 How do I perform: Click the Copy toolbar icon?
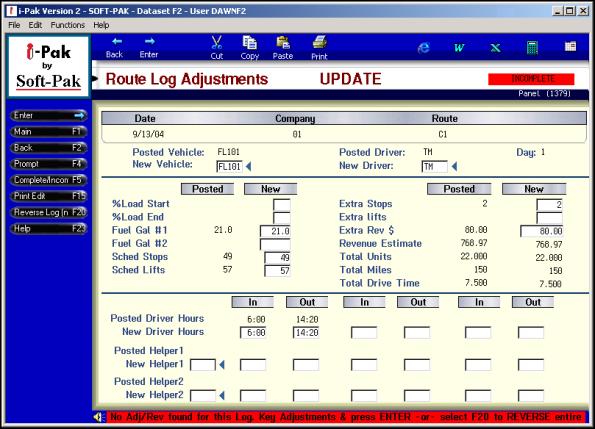(249, 42)
